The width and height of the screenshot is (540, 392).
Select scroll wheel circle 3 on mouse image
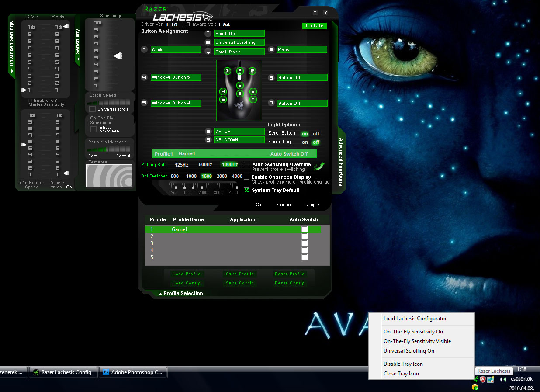239,71
